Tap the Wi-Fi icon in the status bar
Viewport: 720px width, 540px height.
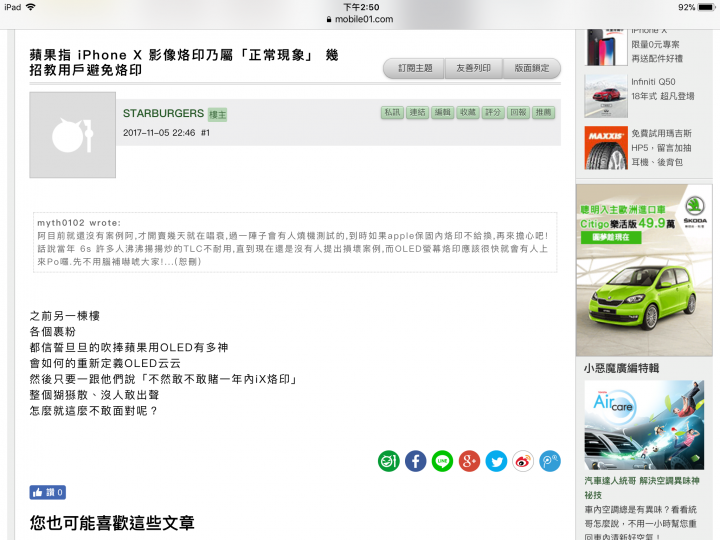(x=31, y=7)
